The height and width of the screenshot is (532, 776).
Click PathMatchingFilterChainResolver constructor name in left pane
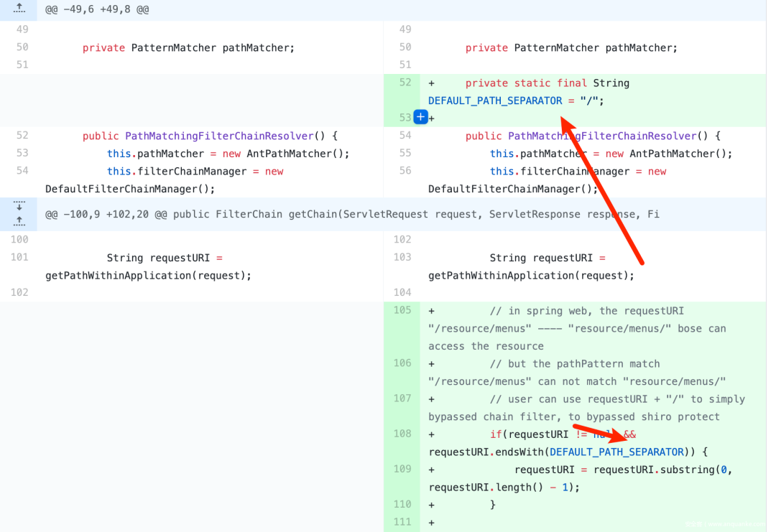[x=220, y=136]
